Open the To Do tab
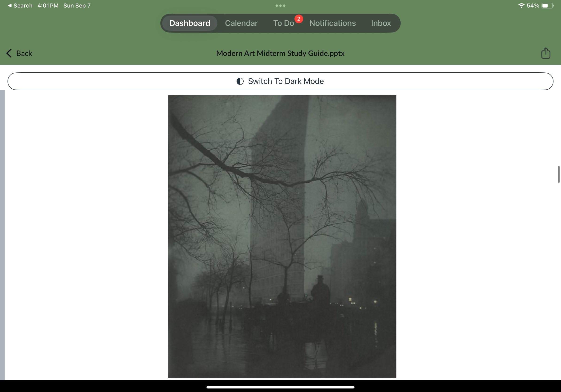The width and height of the screenshot is (561, 392). tap(283, 23)
